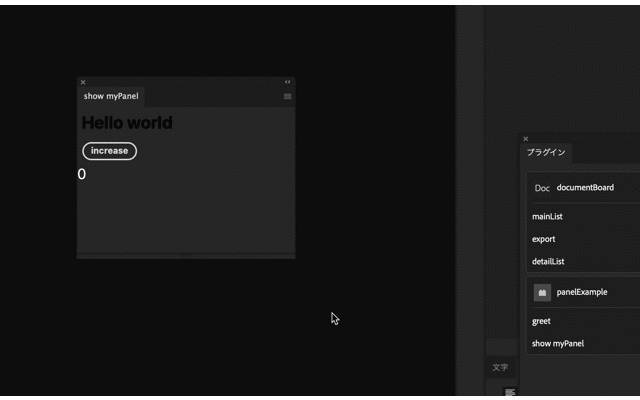
Task: Open the detailList command
Action: pyautogui.click(x=548, y=261)
